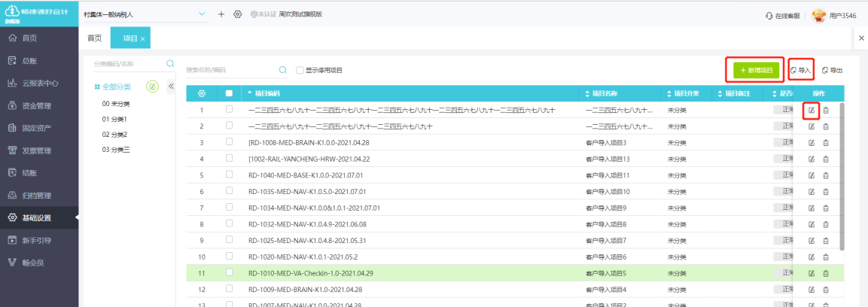The height and width of the screenshot is (307, 868).
Task: Click the plus icon next to account selector
Action: click(x=221, y=14)
